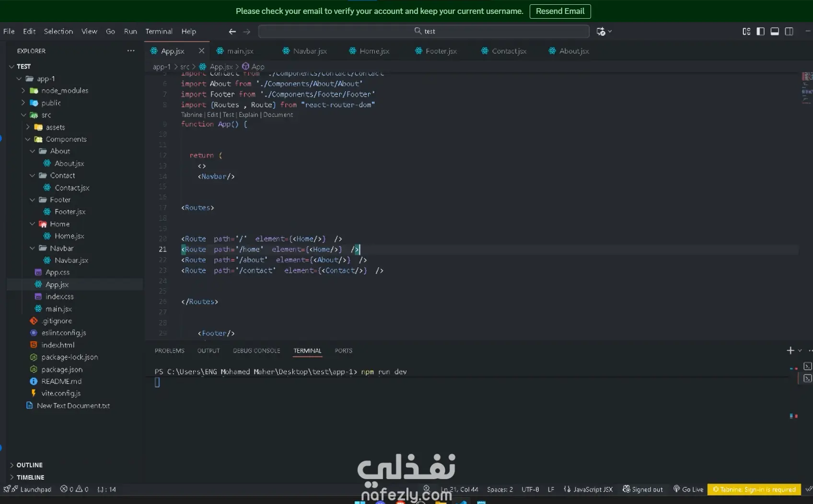
Task: Expand the assets folder
Action: (x=28, y=127)
